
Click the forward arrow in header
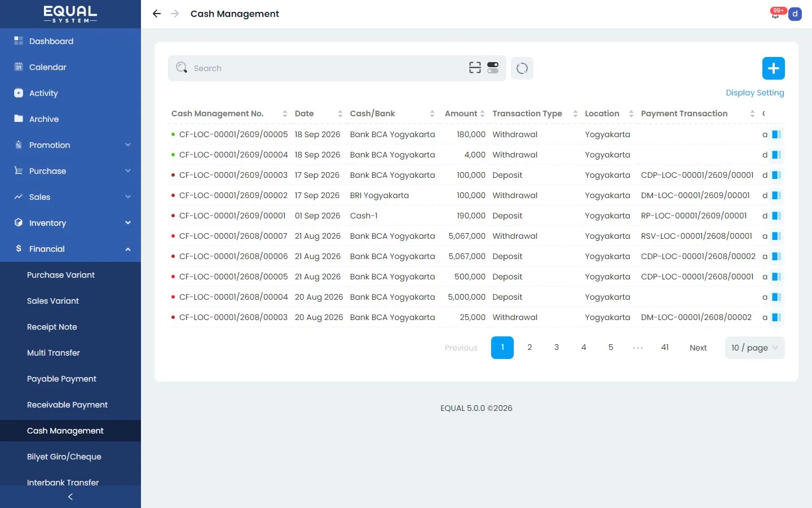(175, 14)
